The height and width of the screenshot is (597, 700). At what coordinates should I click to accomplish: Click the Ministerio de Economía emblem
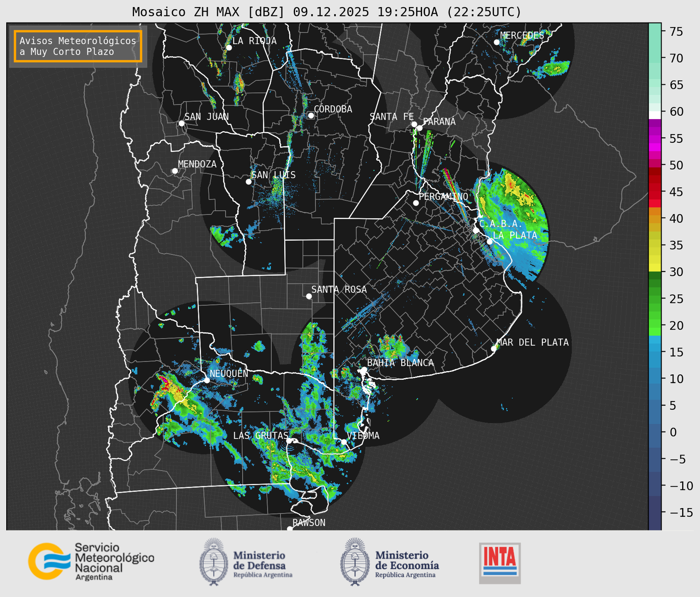pos(355,562)
